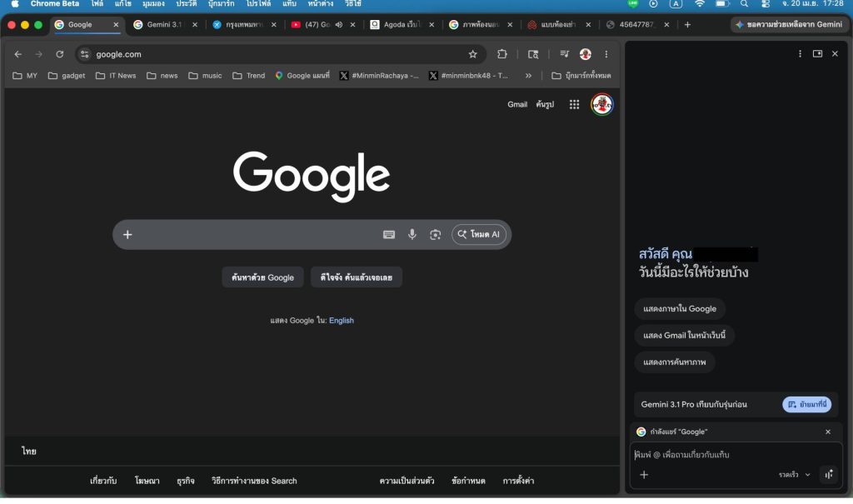Click the Gemini live voice icon
Screen dimensions: 853x504
[829, 475]
